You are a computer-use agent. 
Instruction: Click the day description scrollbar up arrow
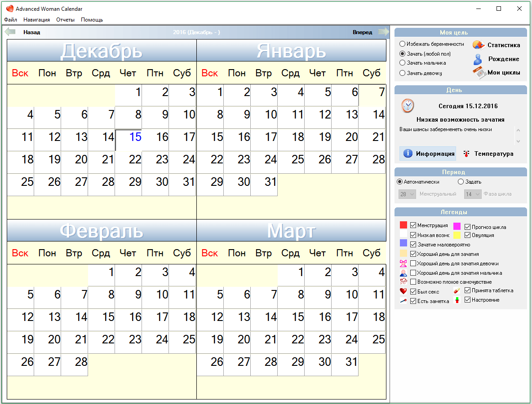click(x=518, y=130)
